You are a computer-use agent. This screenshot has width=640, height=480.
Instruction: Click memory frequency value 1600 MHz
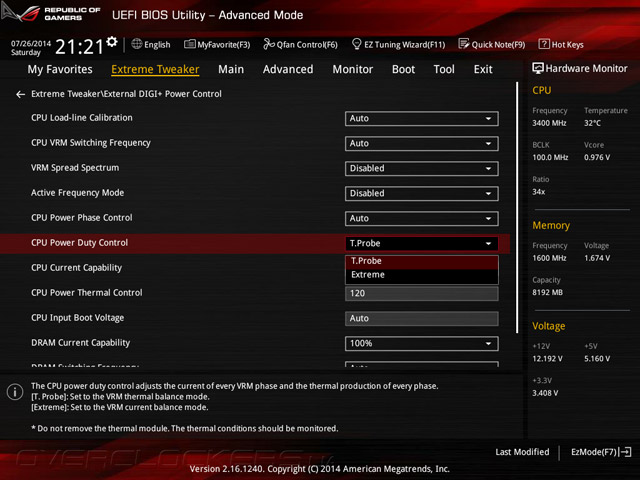549,258
